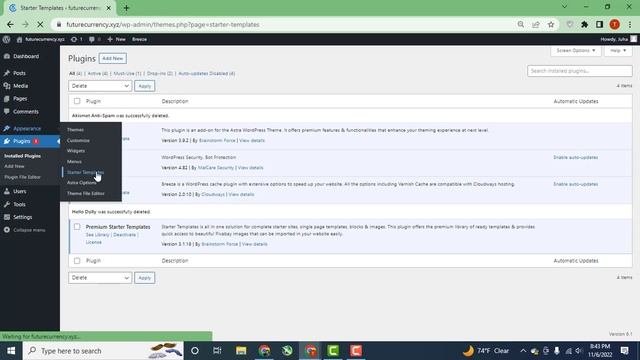Image resolution: width=640 pixels, height=360 pixels.
Task: Open Plugin File Editor submenu item
Action: [x=22, y=177]
